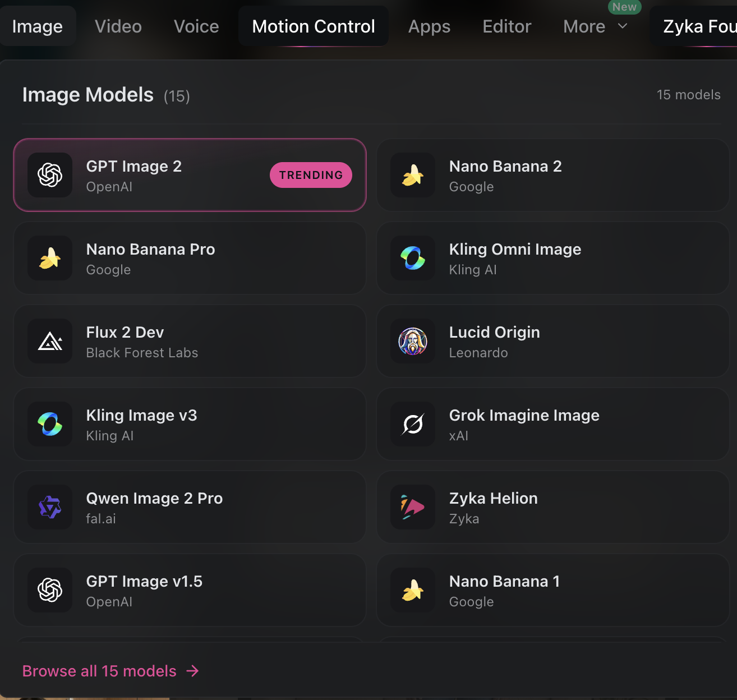The image size is (737, 700).
Task: Open the More navigation item
Action: [x=596, y=26]
